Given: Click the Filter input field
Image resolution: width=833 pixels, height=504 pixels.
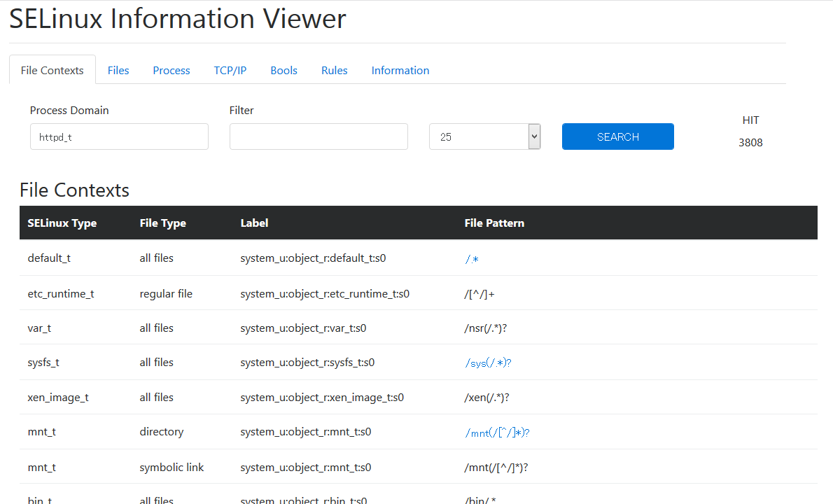Looking at the screenshot, I should [x=318, y=136].
